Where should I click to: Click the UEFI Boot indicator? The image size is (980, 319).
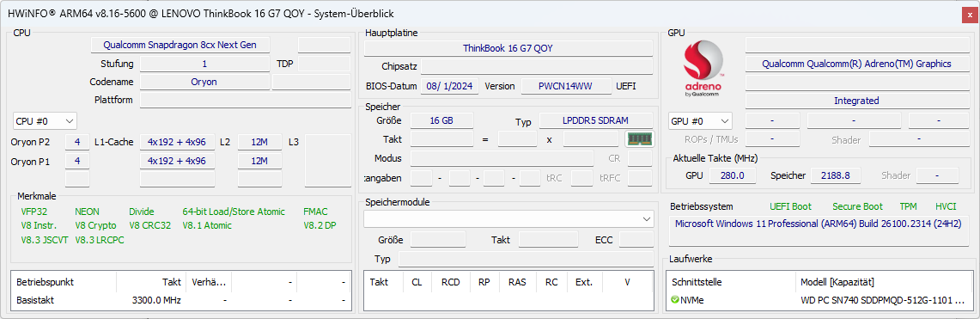coord(791,206)
